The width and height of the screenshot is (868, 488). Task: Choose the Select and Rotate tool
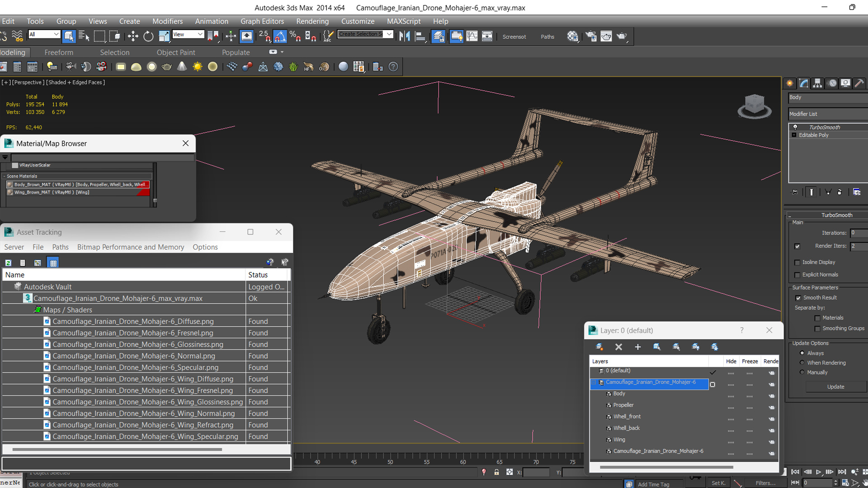click(x=148, y=36)
